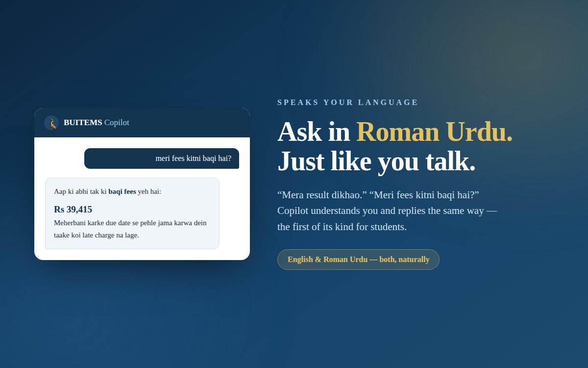The width and height of the screenshot is (588, 368).
Task: Click the '“Mera result dikhao.”' quote in paragraph
Action: click(322, 195)
